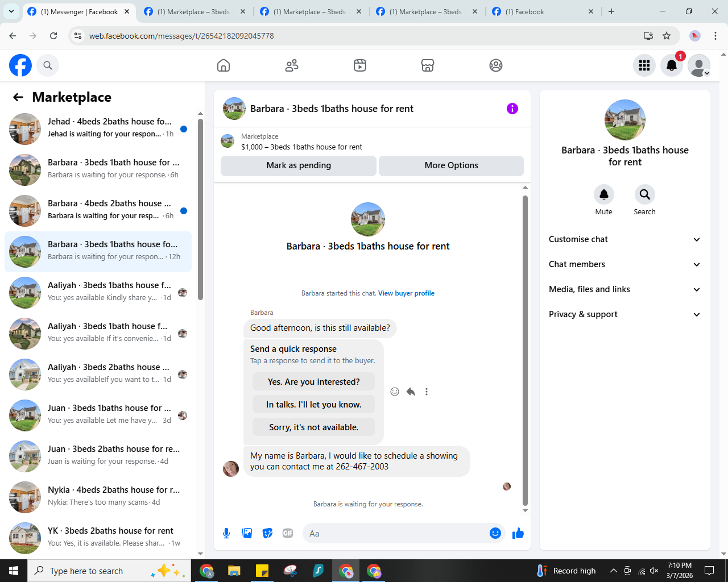React to message with the smiley icon
Image resolution: width=728 pixels, height=582 pixels.
pos(395,392)
